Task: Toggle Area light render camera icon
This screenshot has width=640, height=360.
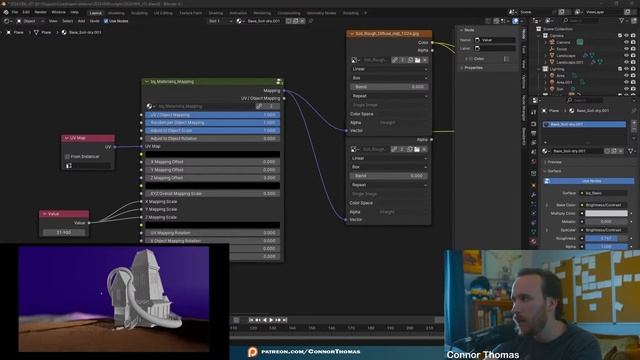Action: [633, 76]
